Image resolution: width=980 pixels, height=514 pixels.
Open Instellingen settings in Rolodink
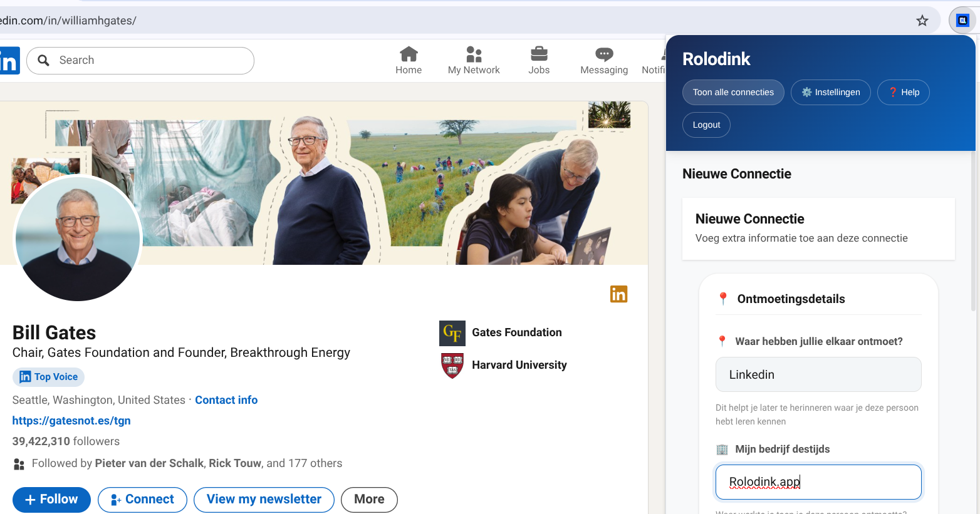coord(830,93)
